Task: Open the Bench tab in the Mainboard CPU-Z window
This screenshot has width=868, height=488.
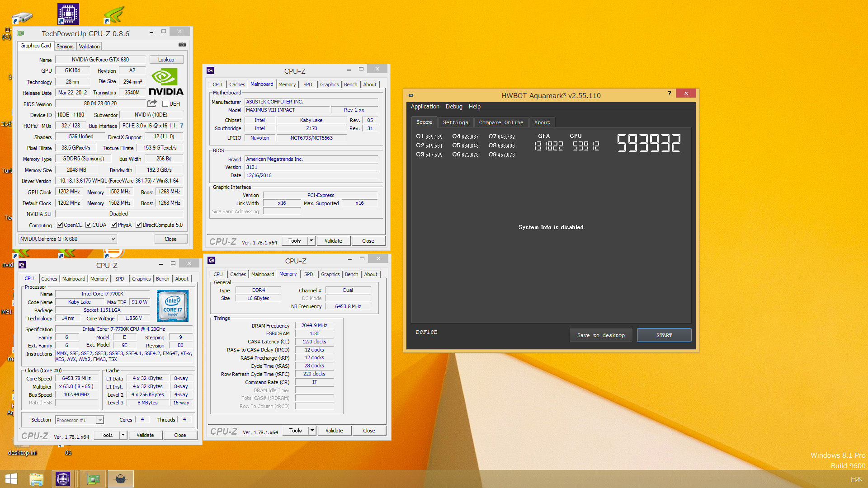Action: tap(350, 84)
